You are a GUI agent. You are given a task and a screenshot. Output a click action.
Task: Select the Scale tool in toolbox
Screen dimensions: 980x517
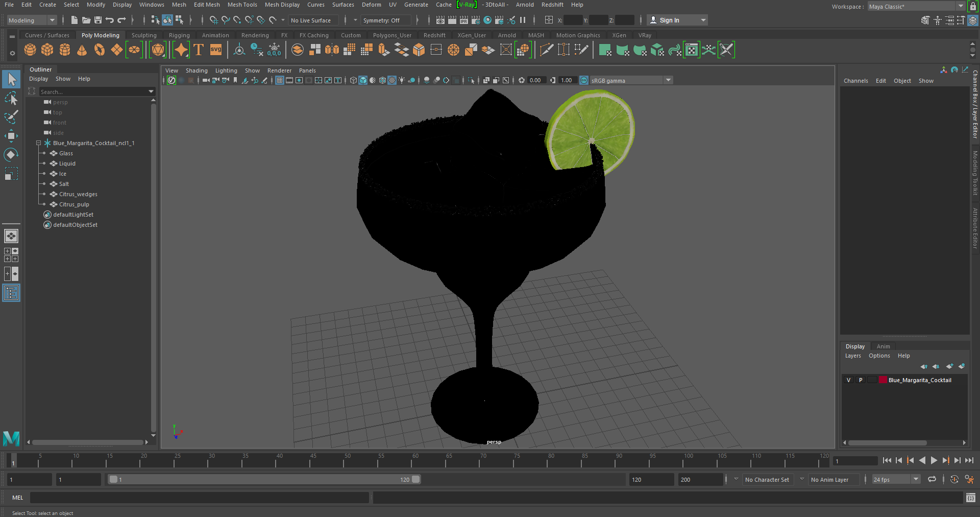(11, 174)
